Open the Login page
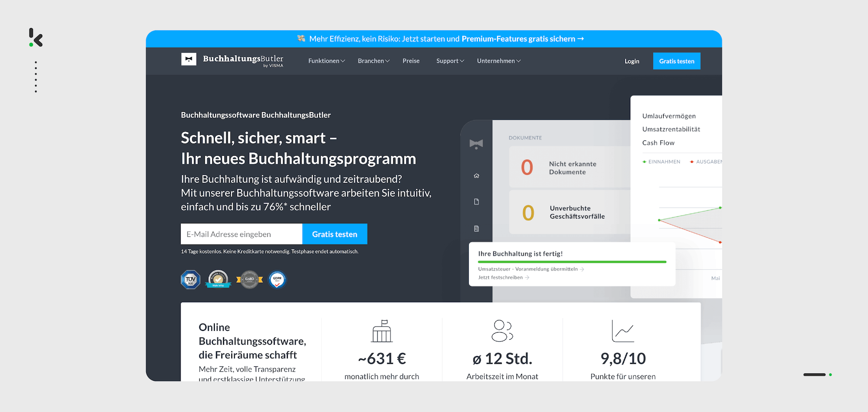 coord(632,61)
